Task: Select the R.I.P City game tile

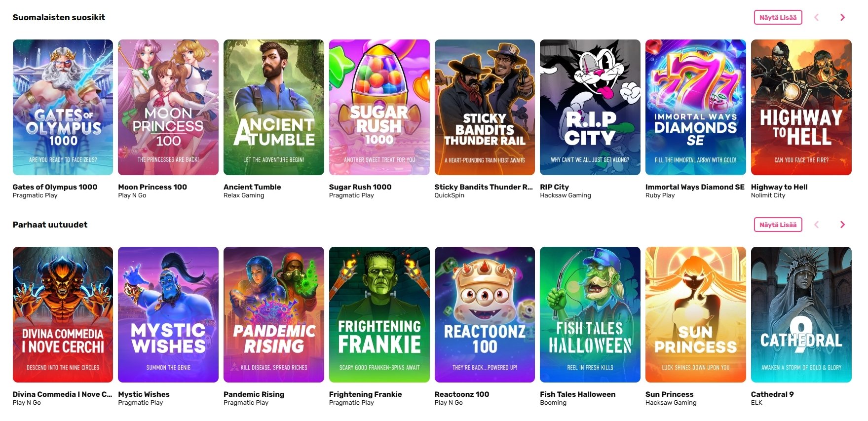Action: click(590, 107)
